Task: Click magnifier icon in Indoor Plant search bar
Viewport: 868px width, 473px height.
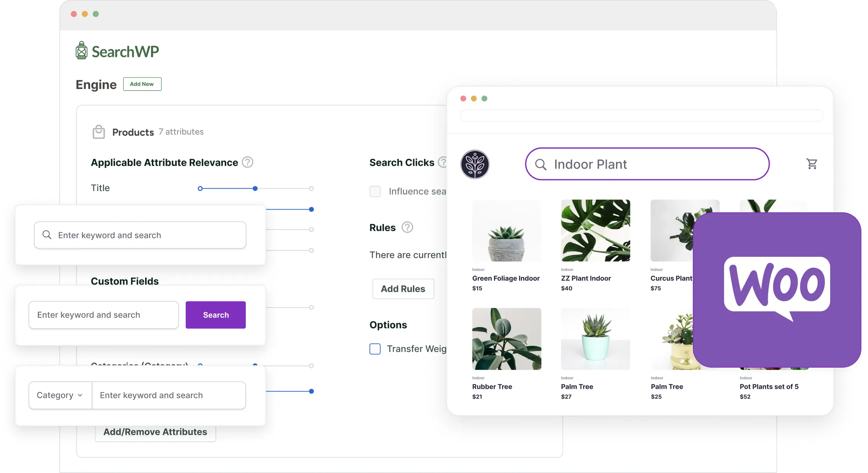Action: coord(541,164)
